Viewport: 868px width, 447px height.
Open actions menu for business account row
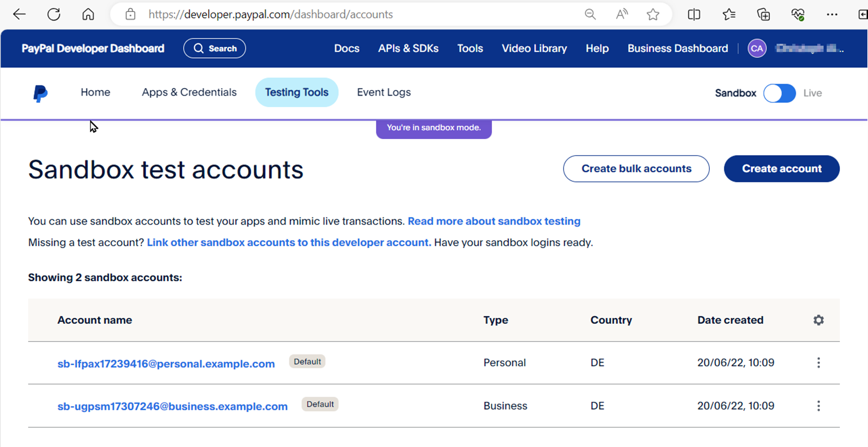coord(818,406)
